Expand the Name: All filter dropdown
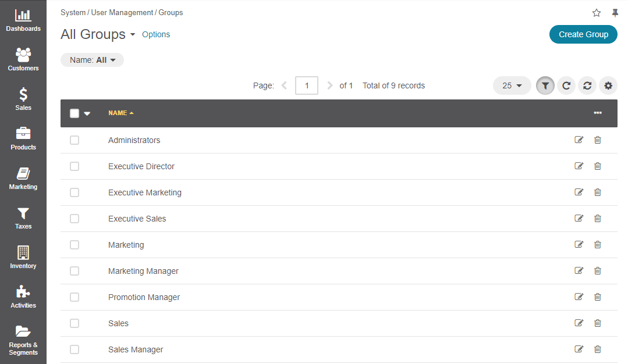 point(92,60)
